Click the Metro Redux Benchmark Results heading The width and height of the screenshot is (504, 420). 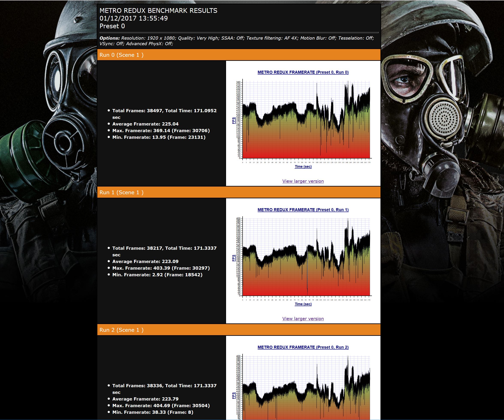point(158,10)
